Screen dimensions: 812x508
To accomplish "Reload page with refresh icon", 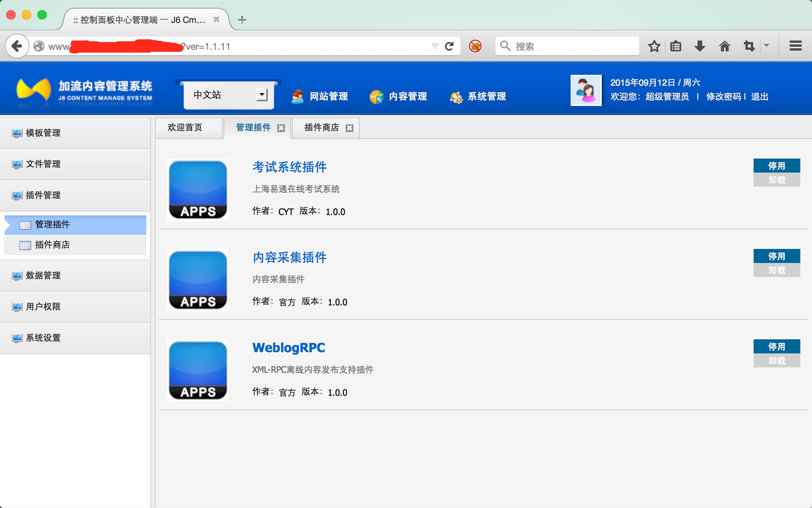I will [449, 46].
